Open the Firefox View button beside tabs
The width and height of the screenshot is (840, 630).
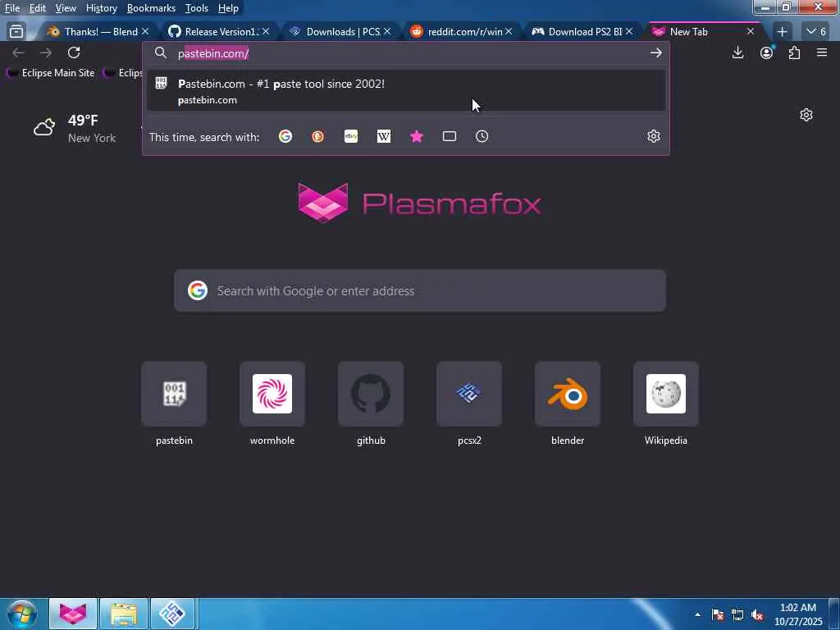16,32
